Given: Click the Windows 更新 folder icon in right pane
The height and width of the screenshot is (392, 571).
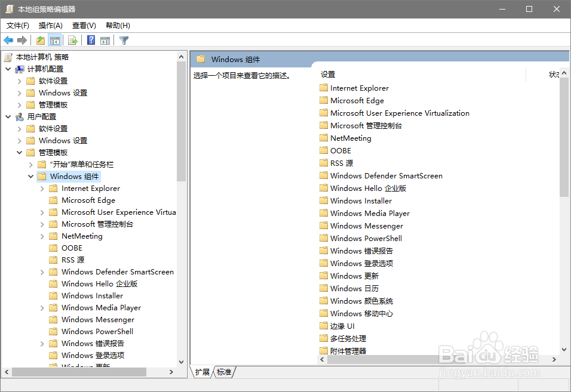Looking at the screenshot, I should [x=324, y=276].
